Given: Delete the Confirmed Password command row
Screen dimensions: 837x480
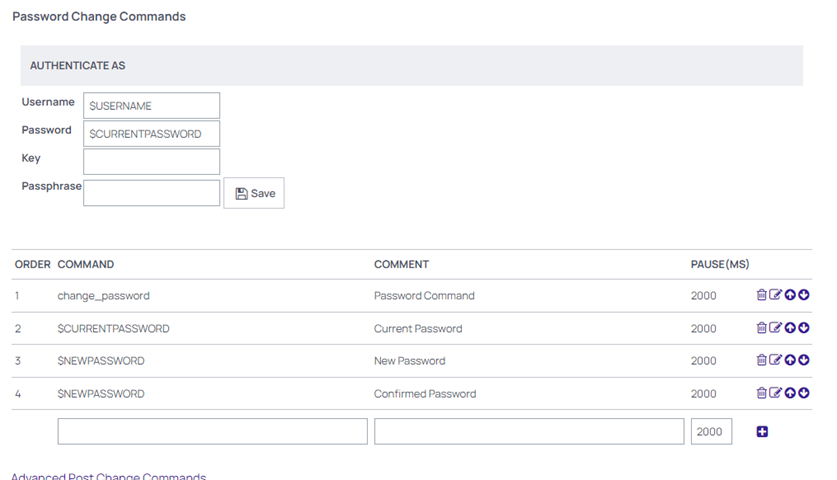Looking at the screenshot, I should [762, 393].
